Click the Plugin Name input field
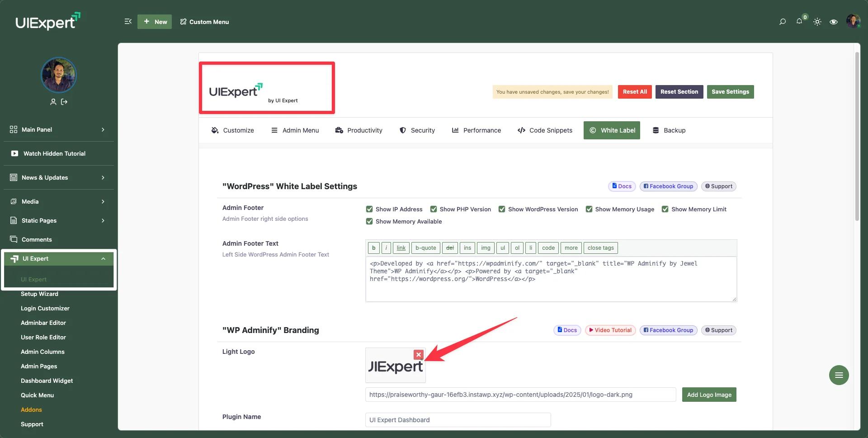 pos(458,420)
